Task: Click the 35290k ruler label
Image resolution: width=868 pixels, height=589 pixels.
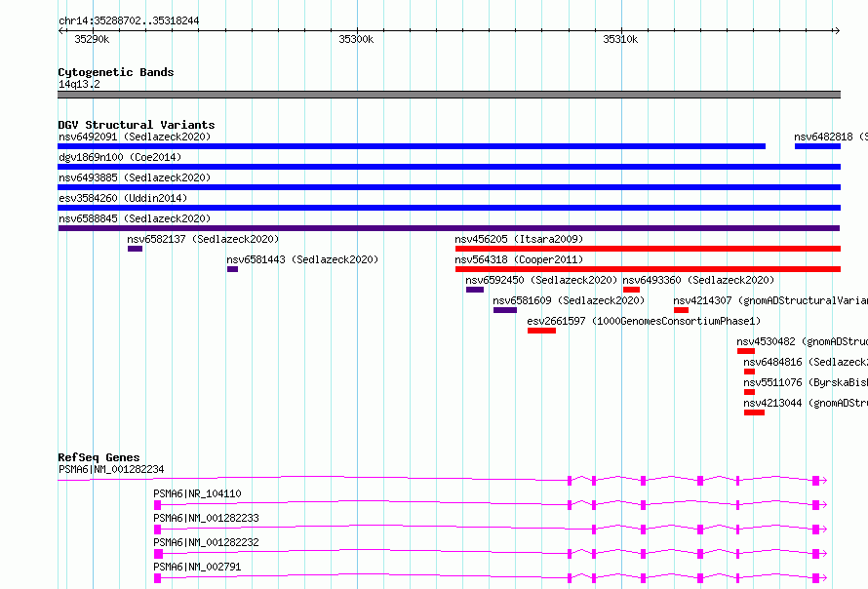Action: pyautogui.click(x=92, y=39)
